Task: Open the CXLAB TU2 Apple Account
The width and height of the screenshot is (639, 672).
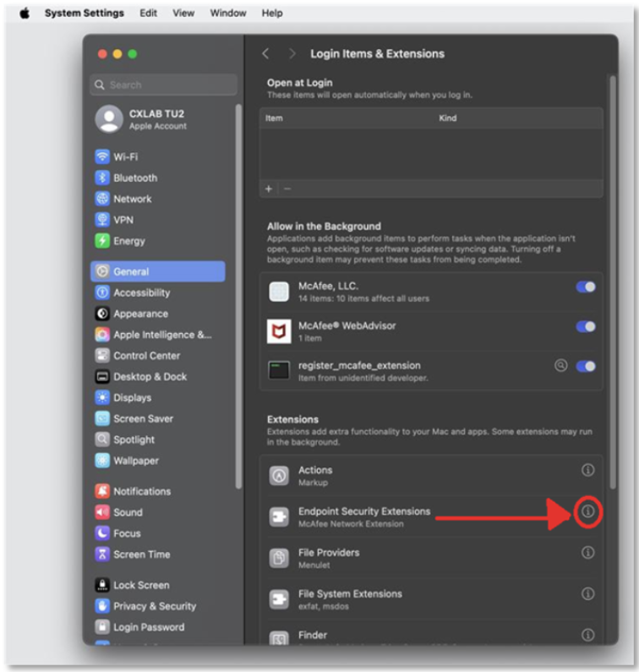Action: pyautogui.click(x=157, y=119)
